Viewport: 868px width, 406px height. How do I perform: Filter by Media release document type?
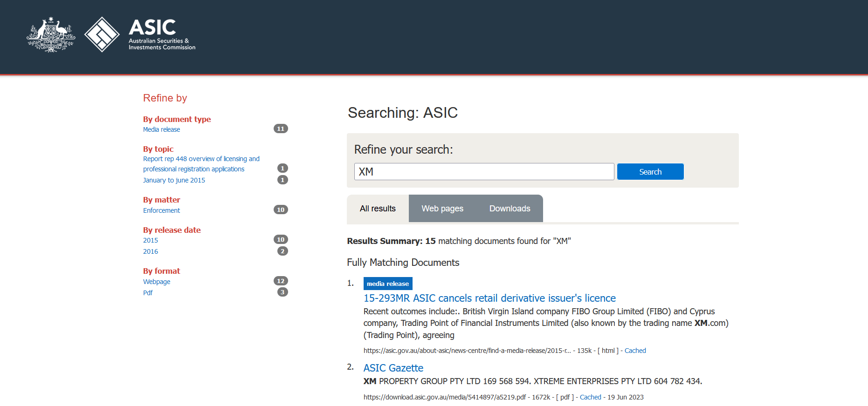(161, 129)
